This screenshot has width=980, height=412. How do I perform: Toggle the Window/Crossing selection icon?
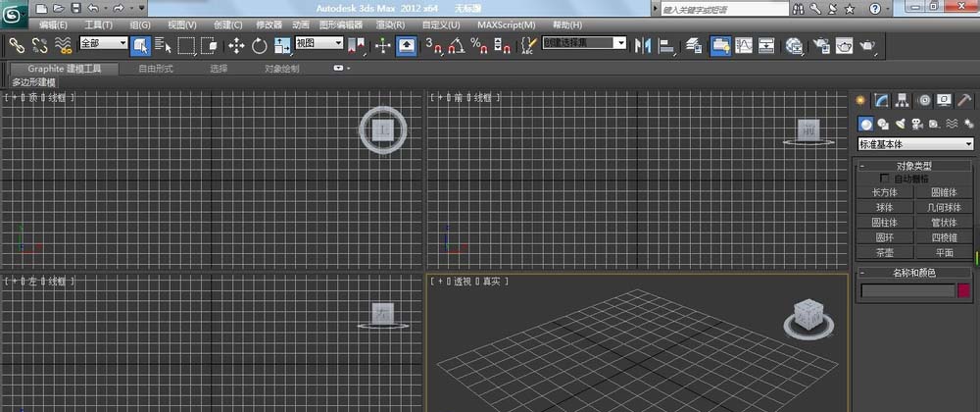pyautogui.click(x=210, y=45)
